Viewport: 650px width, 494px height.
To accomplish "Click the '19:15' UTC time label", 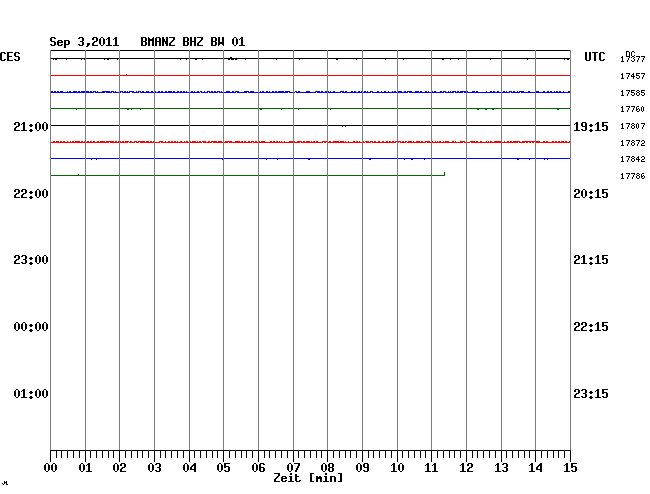I will pyautogui.click(x=591, y=126).
